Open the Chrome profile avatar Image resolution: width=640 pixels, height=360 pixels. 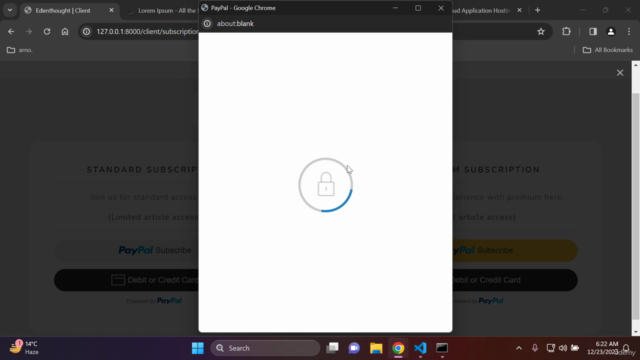pyautogui.click(x=611, y=31)
